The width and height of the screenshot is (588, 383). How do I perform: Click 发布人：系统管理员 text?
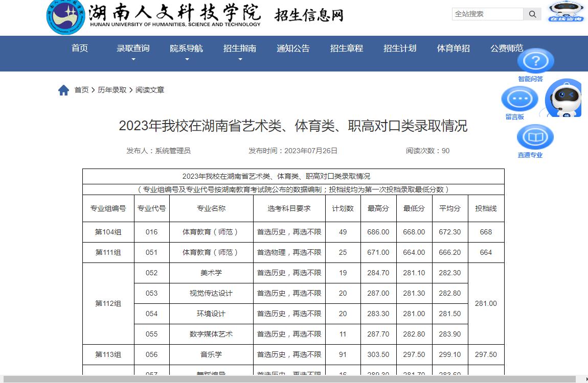[159, 151]
